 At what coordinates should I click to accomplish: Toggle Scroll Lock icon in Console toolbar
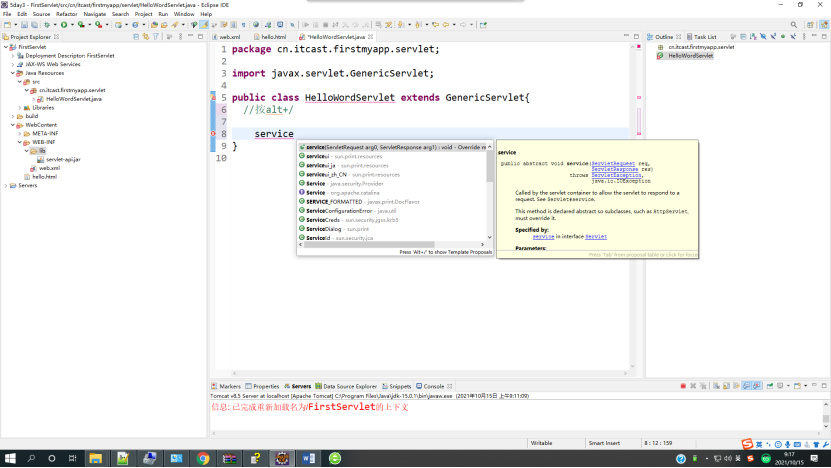[727, 386]
